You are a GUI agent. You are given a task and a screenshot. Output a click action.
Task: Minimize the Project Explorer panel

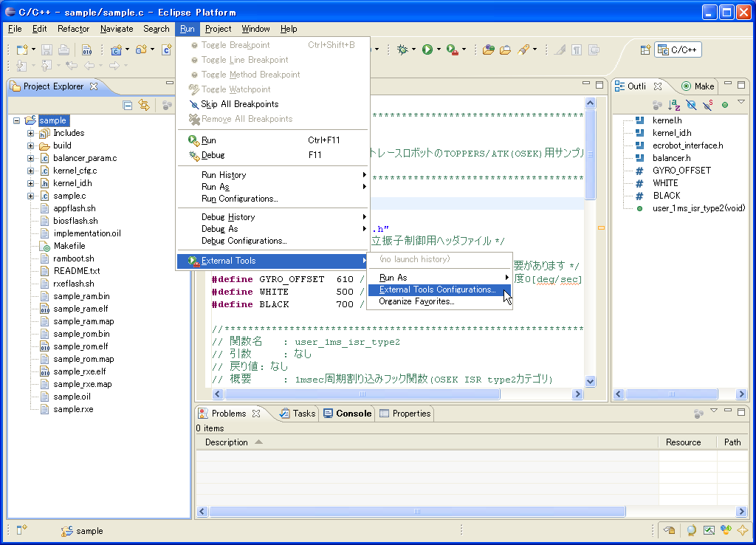170,83
